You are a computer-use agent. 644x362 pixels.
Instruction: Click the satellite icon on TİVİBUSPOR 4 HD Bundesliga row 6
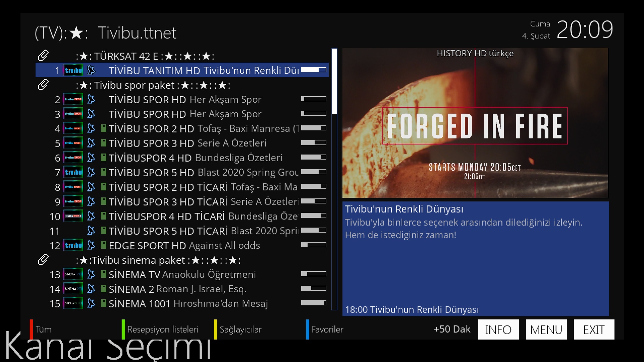pyautogui.click(x=91, y=158)
